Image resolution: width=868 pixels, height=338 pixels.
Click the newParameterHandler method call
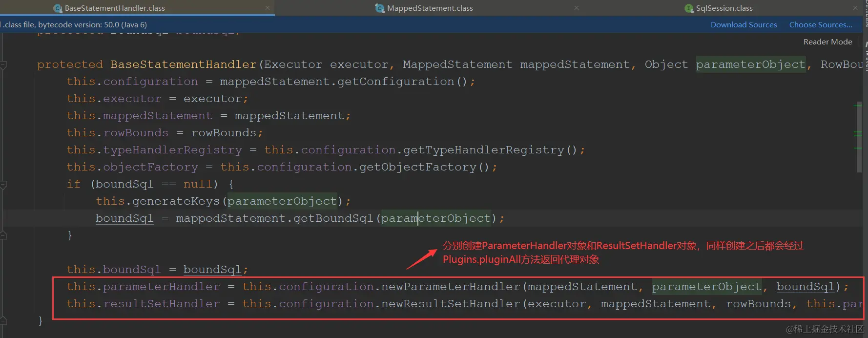451,287
